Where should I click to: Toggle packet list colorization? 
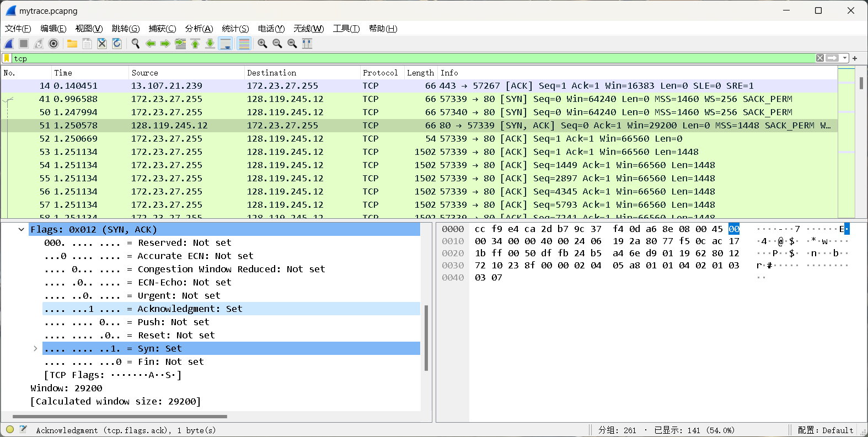(244, 44)
